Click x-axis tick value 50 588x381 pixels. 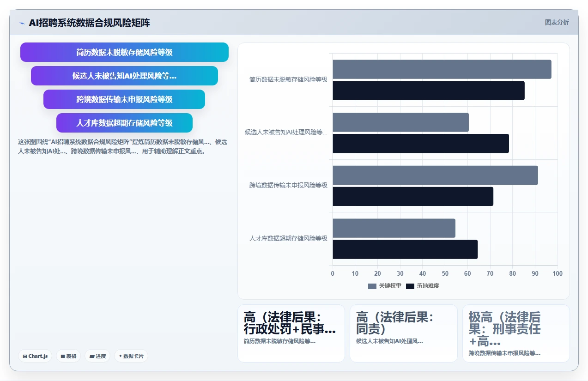(445, 273)
